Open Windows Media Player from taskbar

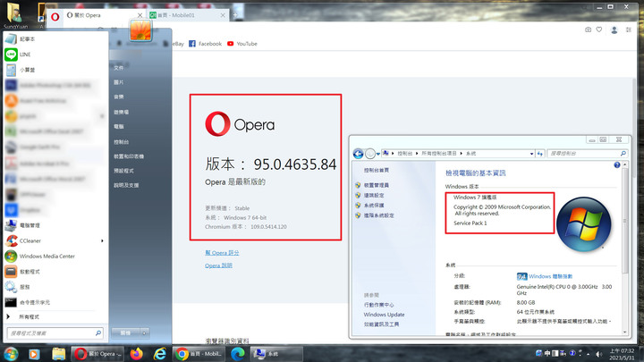34,354
